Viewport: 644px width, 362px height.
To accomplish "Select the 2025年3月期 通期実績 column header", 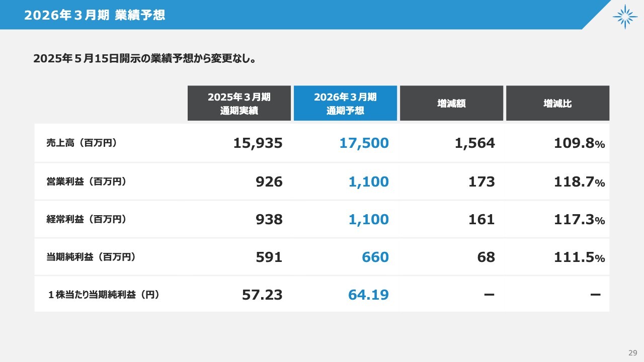I will [239, 103].
